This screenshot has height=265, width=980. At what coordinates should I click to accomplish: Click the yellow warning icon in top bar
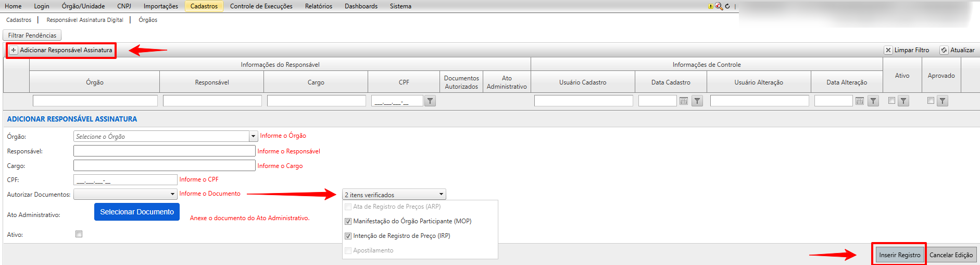point(710,7)
